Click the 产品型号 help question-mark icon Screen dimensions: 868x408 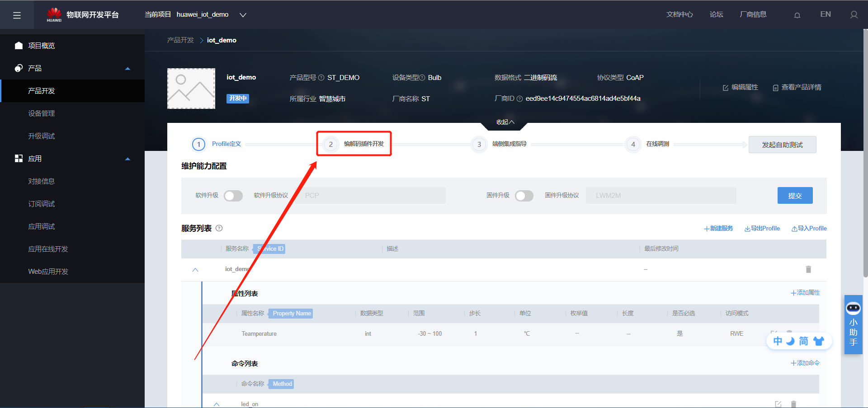coord(321,78)
